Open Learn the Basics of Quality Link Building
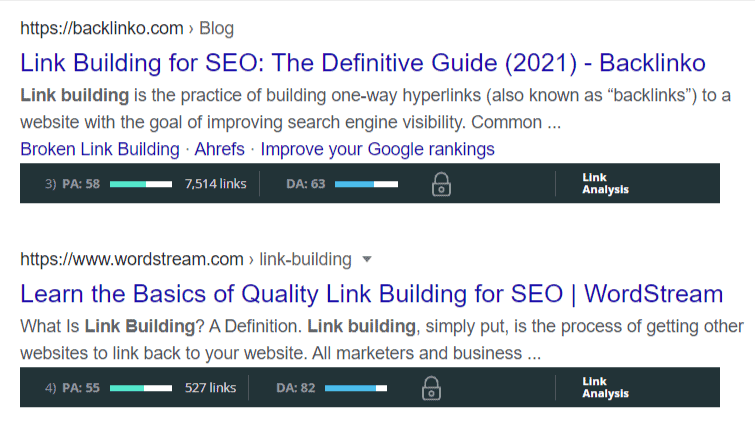The image size is (755, 433). click(371, 294)
